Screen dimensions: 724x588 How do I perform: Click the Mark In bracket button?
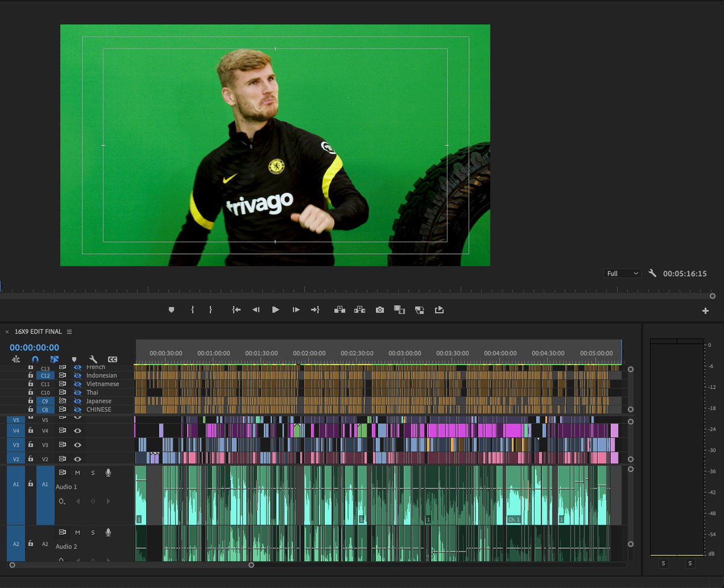click(192, 309)
